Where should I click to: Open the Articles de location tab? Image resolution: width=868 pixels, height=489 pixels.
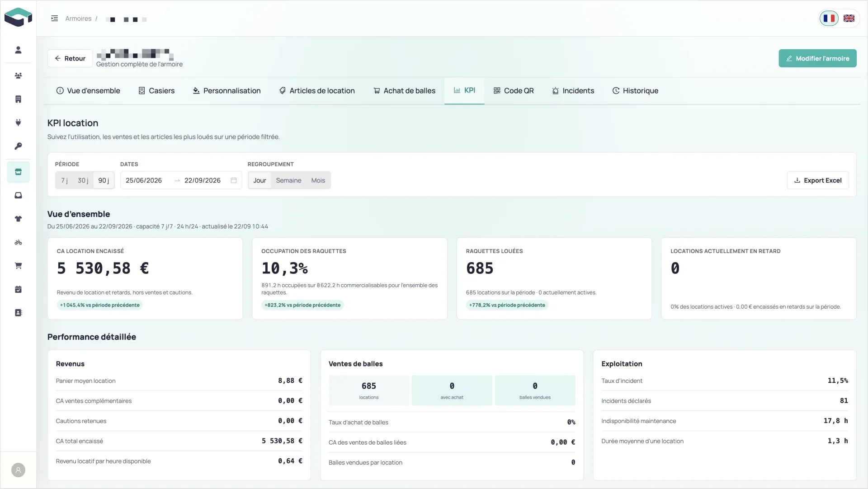[x=317, y=91]
